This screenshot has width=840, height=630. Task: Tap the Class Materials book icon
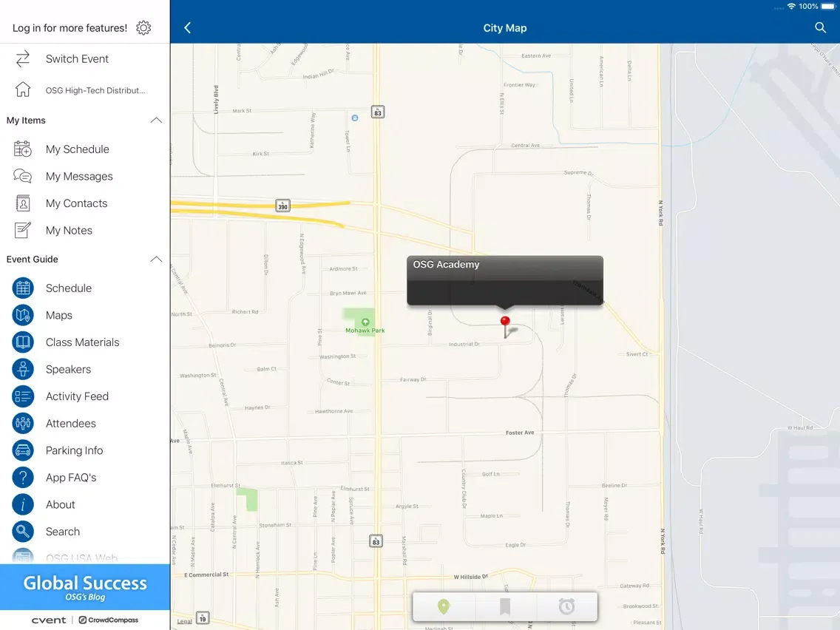pyautogui.click(x=22, y=342)
